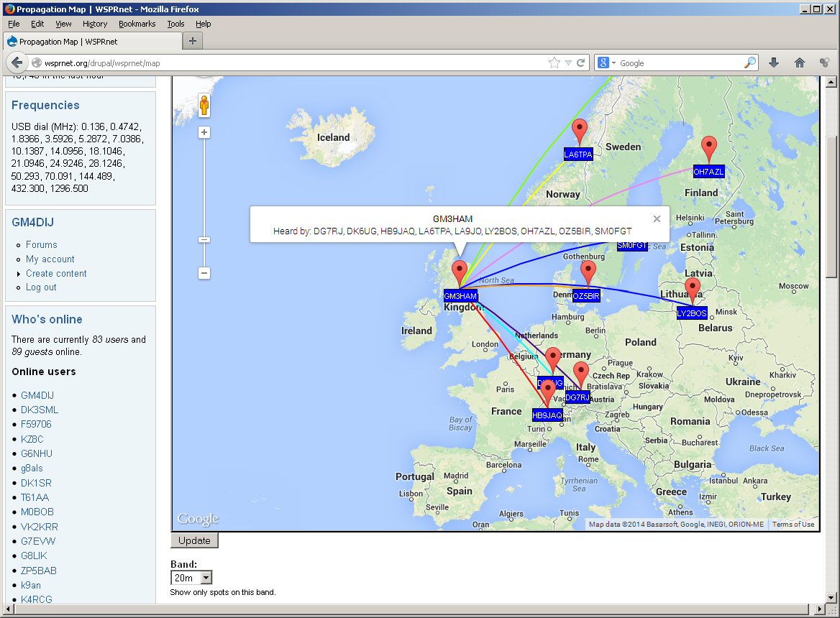
Task: Go to the Firefox home page icon
Action: tap(799, 63)
